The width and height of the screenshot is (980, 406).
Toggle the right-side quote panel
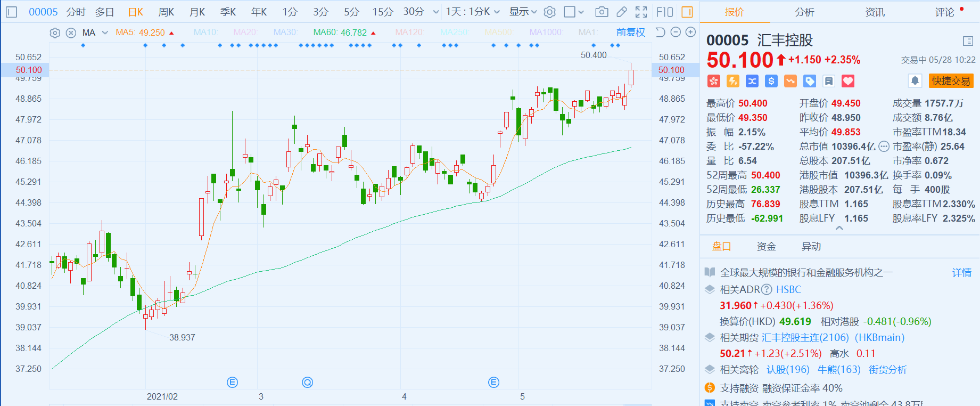tap(687, 12)
